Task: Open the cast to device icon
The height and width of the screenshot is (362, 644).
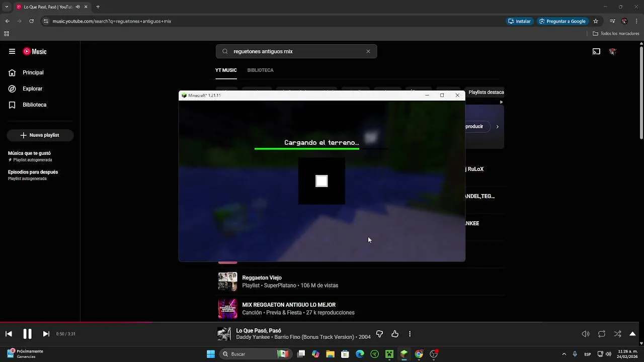Action: (x=596, y=51)
